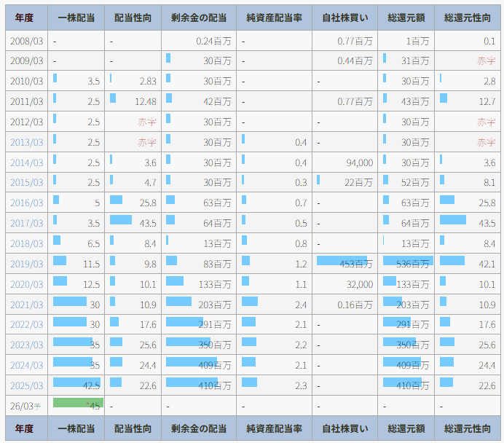Select the 94,000 share buyback value

pos(360,162)
